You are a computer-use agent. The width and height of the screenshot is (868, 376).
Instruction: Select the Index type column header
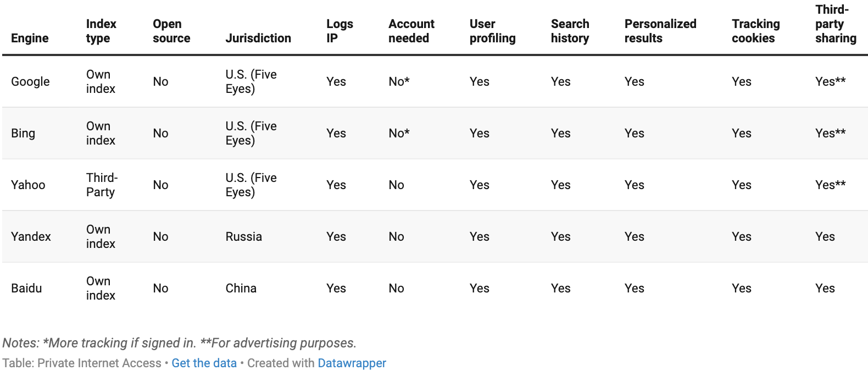[x=101, y=31]
